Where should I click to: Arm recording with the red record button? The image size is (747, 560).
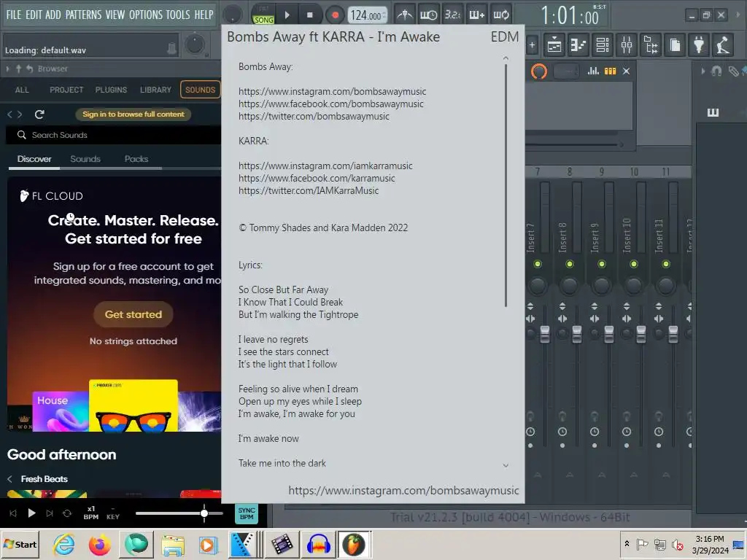click(335, 15)
